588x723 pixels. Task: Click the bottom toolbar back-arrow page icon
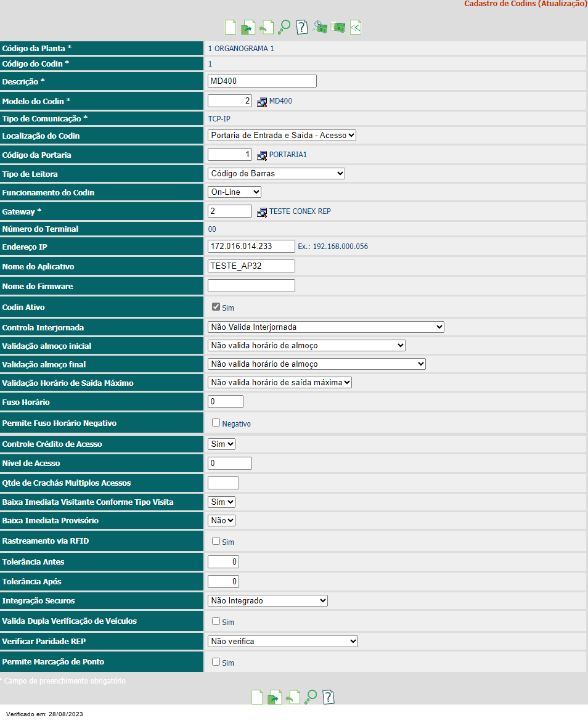coord(293,697)
